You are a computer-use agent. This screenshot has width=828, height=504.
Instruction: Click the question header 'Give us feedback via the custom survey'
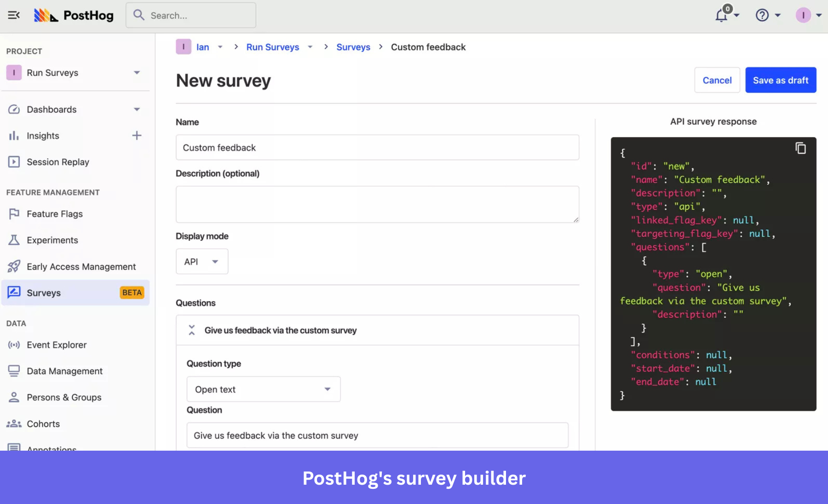click(x=281, y=330)
